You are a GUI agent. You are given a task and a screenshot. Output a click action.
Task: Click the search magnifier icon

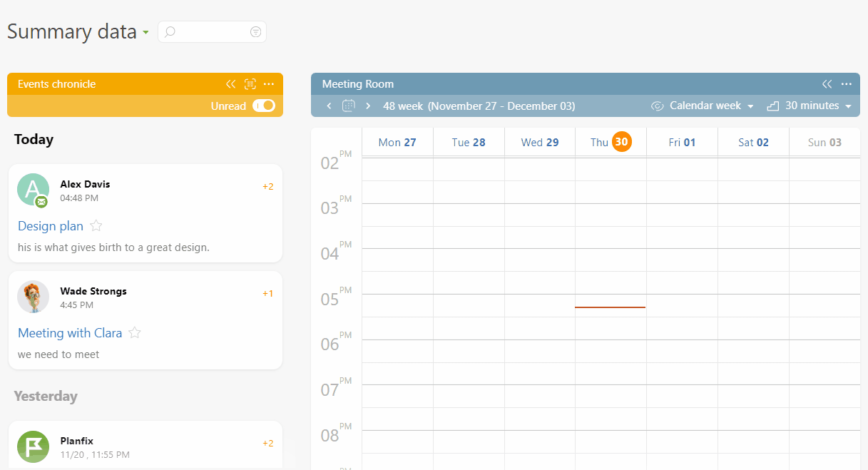pyautogui.click(x=170, y=32)
